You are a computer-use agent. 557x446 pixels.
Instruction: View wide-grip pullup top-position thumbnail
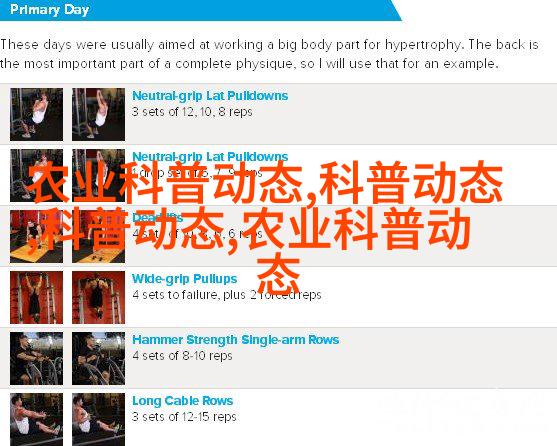point(98,298)
